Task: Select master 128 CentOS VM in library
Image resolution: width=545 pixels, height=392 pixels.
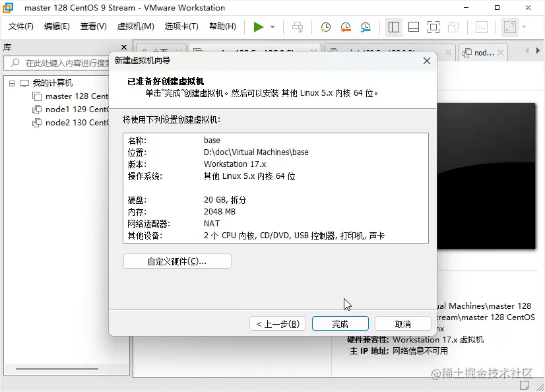Action: point(77,96)
